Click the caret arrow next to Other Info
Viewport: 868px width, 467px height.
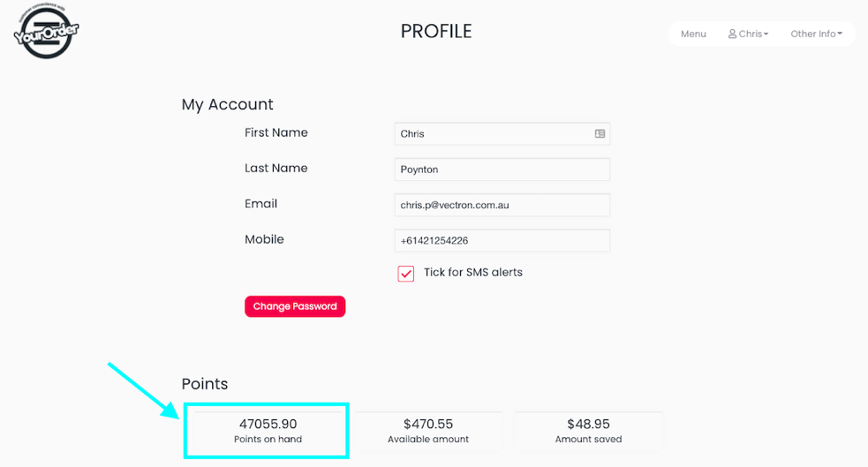coord(840,34)
